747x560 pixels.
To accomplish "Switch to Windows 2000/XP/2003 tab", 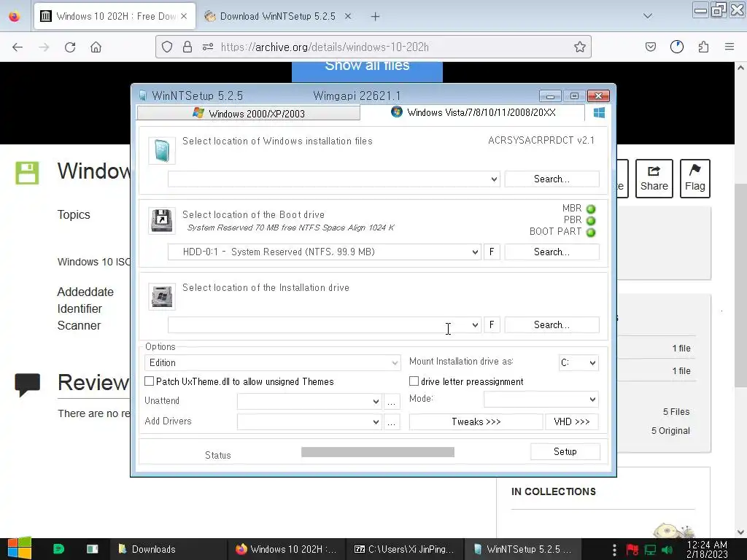I will 248,113.
